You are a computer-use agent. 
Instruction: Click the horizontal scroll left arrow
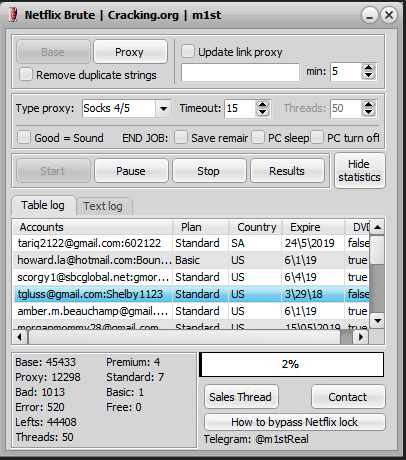(x=20, y=337)
